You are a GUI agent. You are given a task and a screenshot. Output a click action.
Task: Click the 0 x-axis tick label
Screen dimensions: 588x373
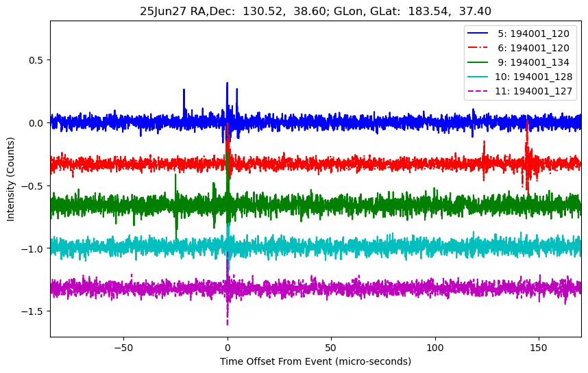click(228, 348)
